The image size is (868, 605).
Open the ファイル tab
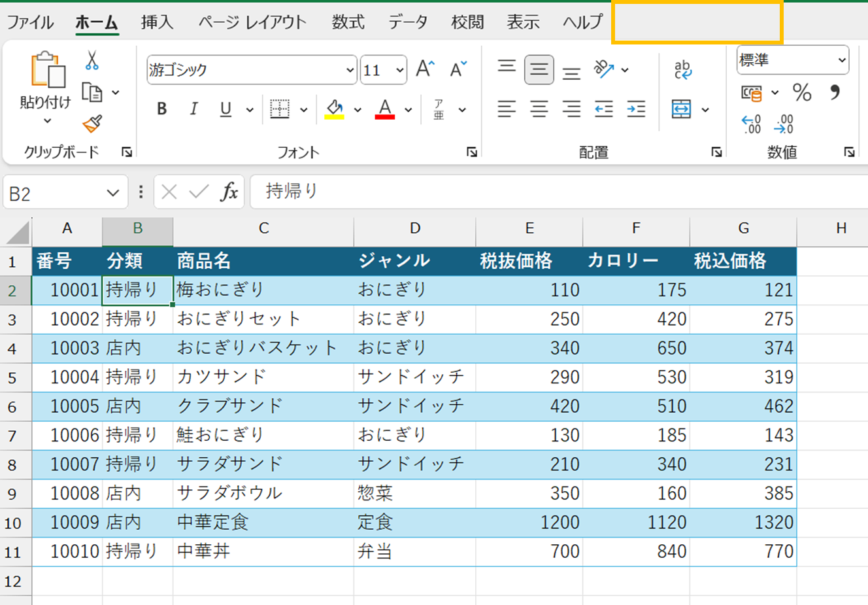[30, 22]
